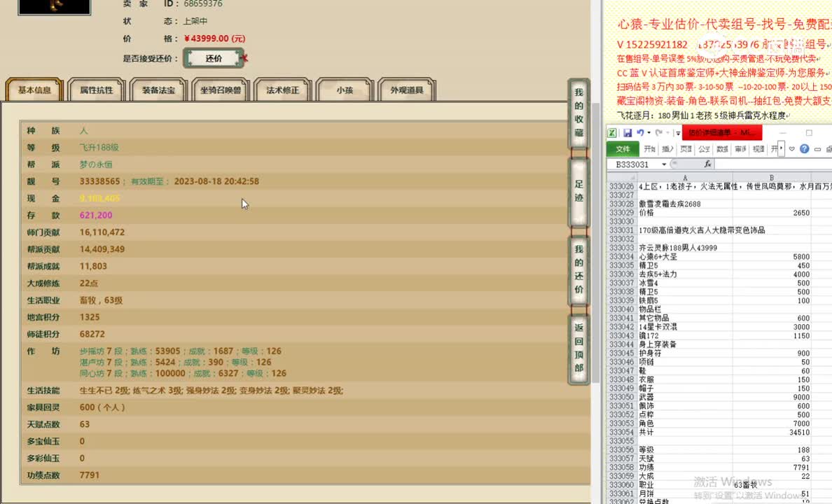Collapse the ribbon using the minimize-ribbon icon
Screen dimensions: 832x504
[x=817, y=149]
